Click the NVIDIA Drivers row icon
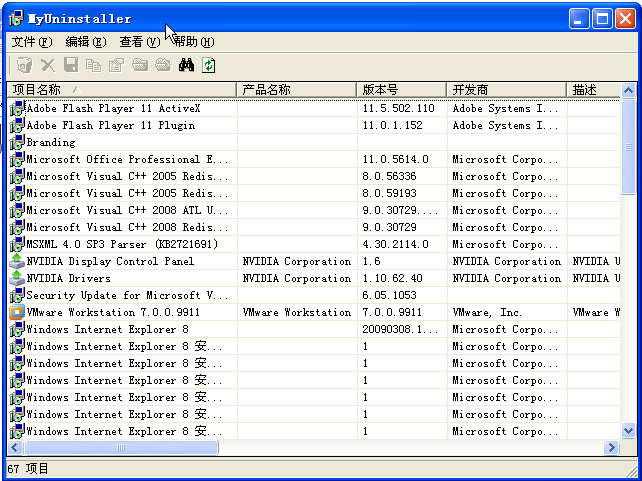This screenshot has width=642, height=481. click(17, 278)
